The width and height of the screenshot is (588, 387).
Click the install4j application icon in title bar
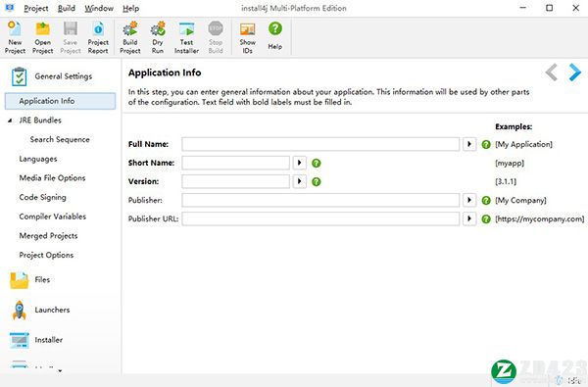(x=10, y=8)
